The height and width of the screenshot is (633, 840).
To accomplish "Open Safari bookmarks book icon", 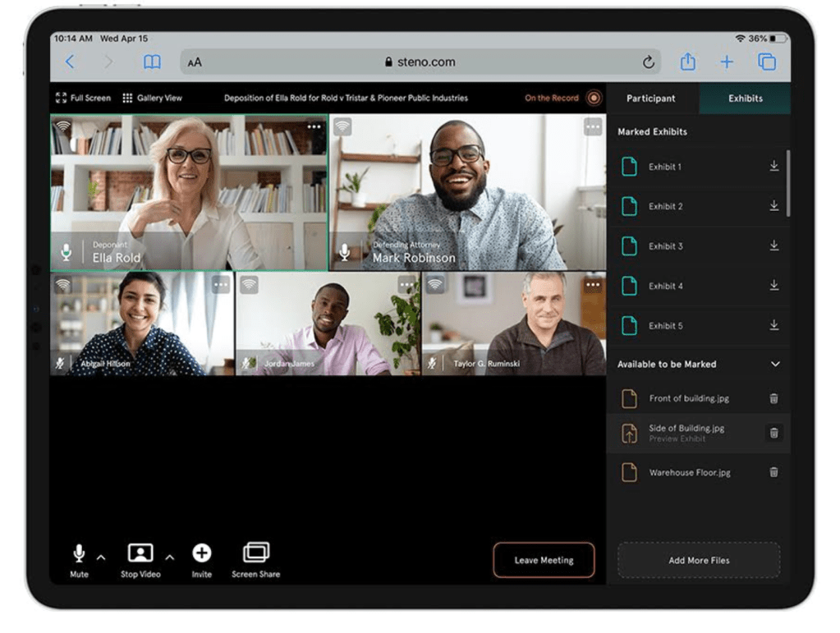I will click(x=152, y=62).
